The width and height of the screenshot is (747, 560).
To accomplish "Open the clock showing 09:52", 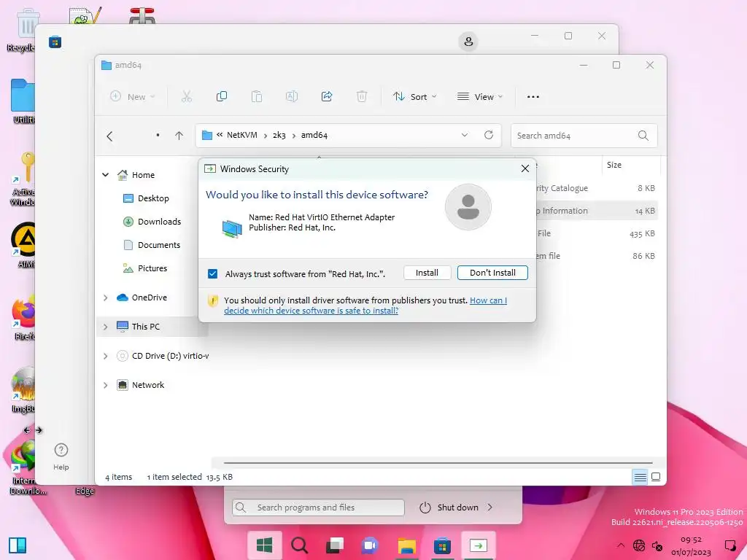I will 691,545.
